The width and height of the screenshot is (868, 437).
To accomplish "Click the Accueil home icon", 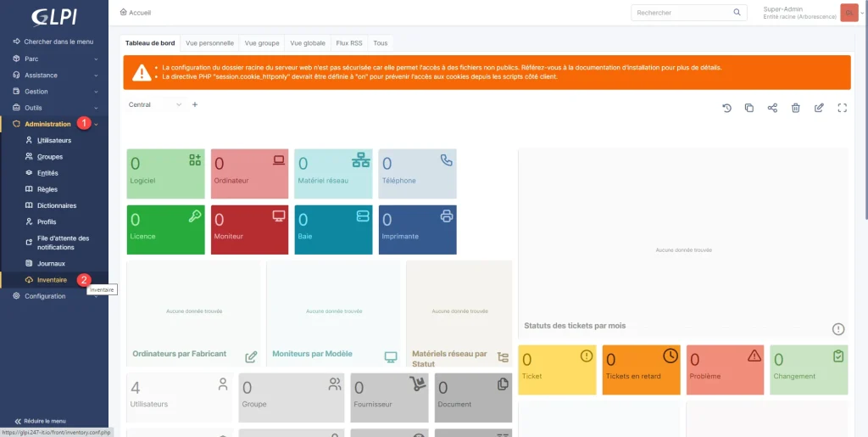I will click(124, 12).
